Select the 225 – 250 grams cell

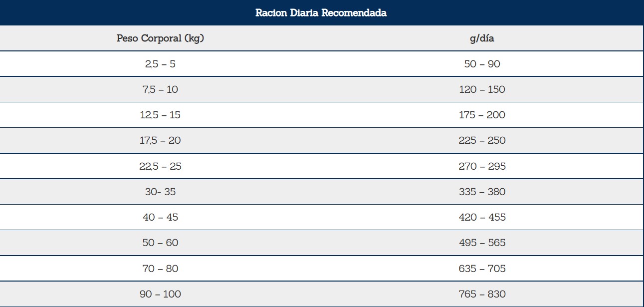pos(482,140)
